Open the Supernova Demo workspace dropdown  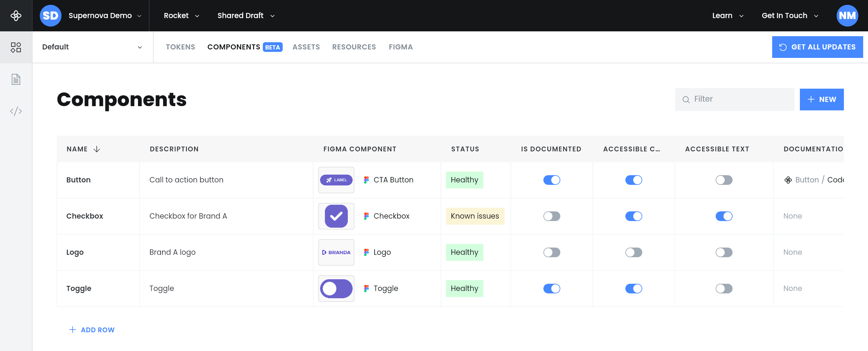point(105,15)
